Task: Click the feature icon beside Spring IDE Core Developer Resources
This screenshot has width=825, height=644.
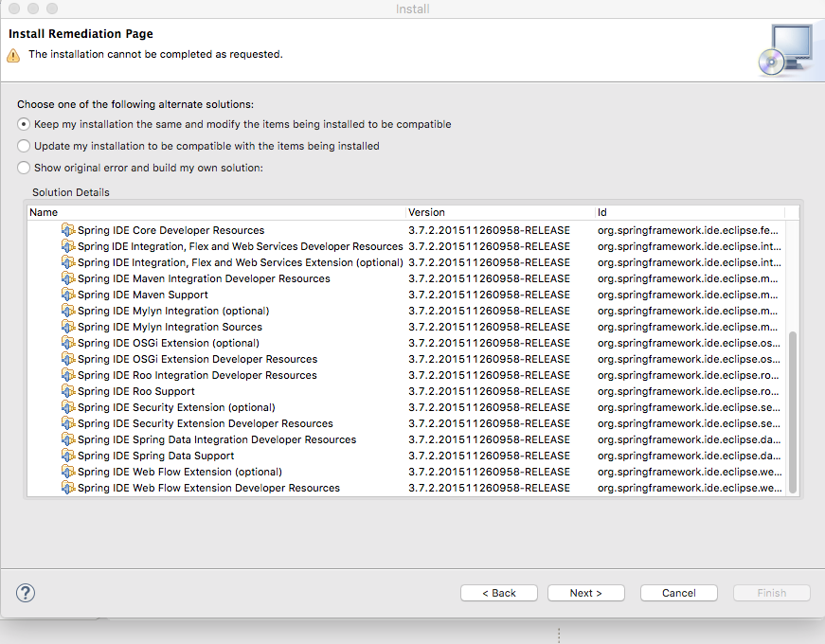Action: point(68,230)
